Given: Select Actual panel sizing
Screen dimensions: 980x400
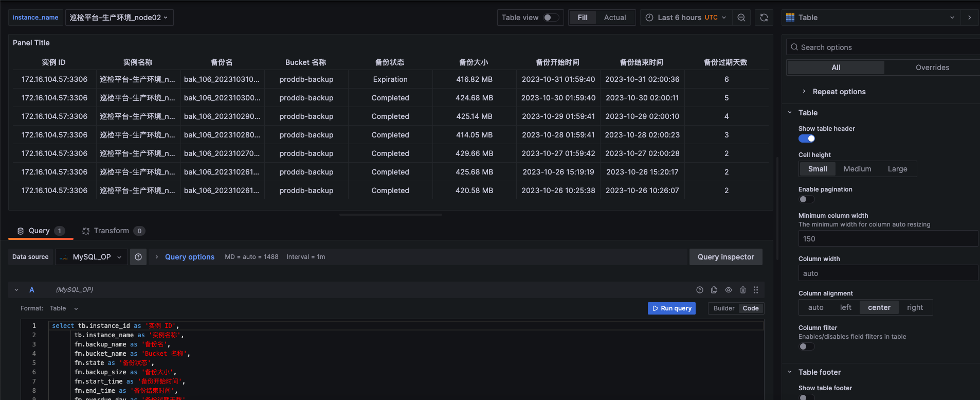Looking at the screenshot, I should tap(615, 18).
